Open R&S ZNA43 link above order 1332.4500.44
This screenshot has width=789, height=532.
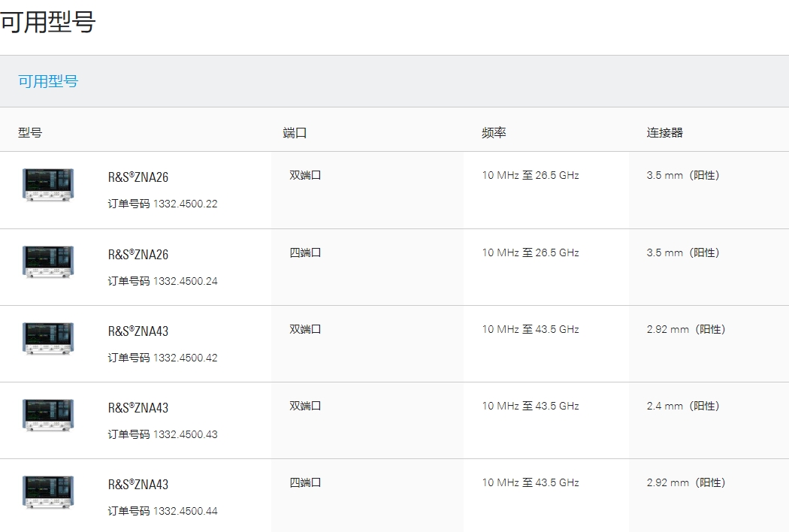coord(138,485)
